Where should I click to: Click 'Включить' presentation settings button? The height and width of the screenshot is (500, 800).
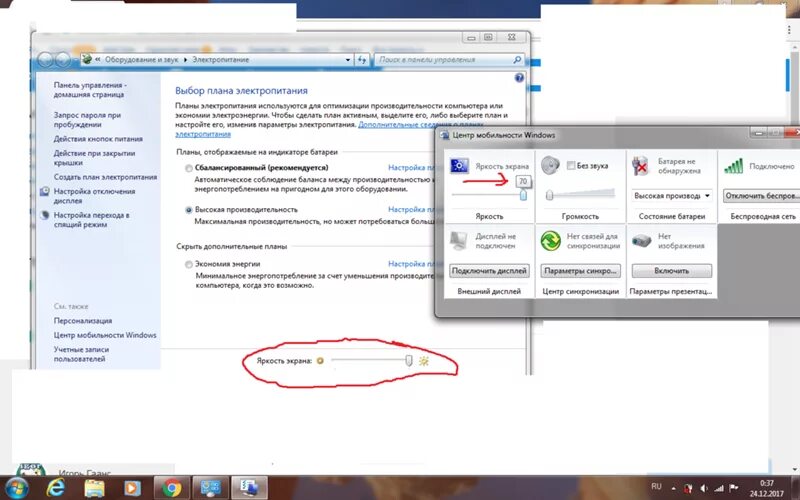[671, 271]
